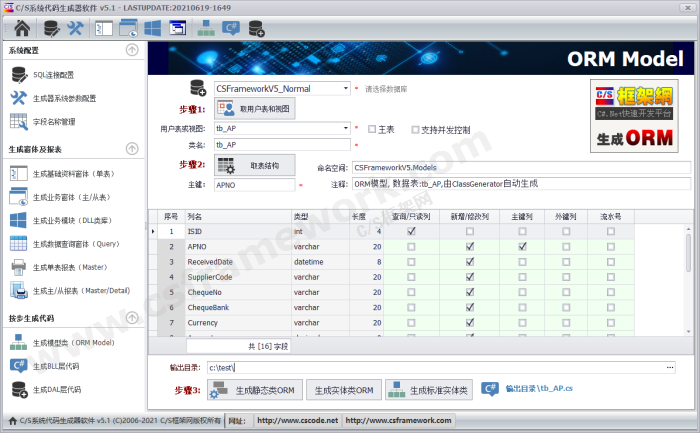This screenshot has width=700, height=433.
Task: Click the database connection toolbar icon
Action: coord(52,29)
